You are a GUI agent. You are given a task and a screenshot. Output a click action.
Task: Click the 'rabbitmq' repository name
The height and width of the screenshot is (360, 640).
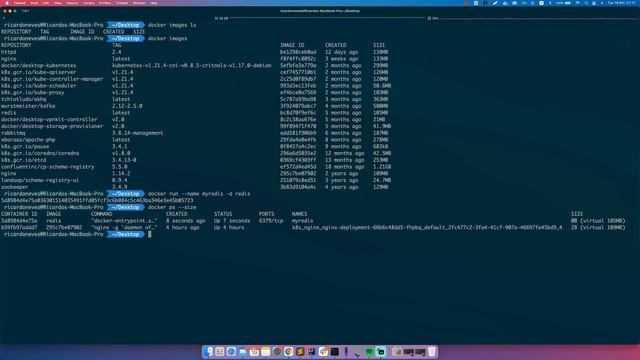13,133
